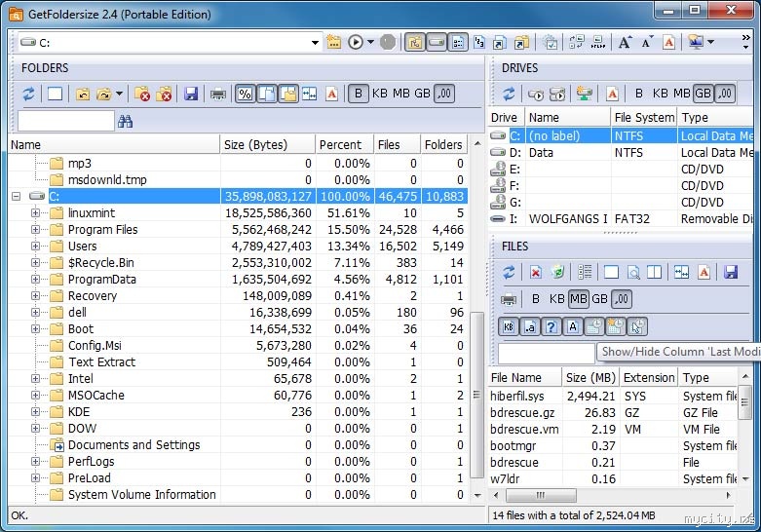Print the file list from FILES toolbar
761x532 pixels.
[508, 299]
